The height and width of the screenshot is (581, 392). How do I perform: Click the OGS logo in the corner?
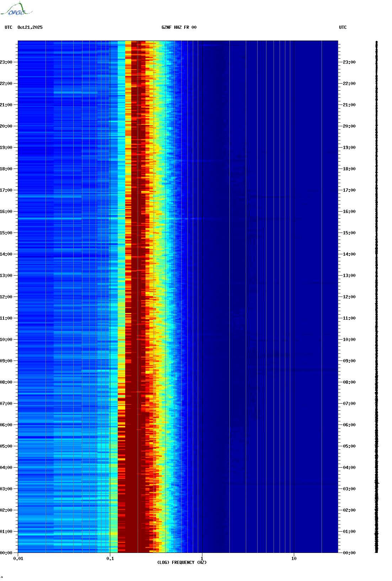click(16, 9)
